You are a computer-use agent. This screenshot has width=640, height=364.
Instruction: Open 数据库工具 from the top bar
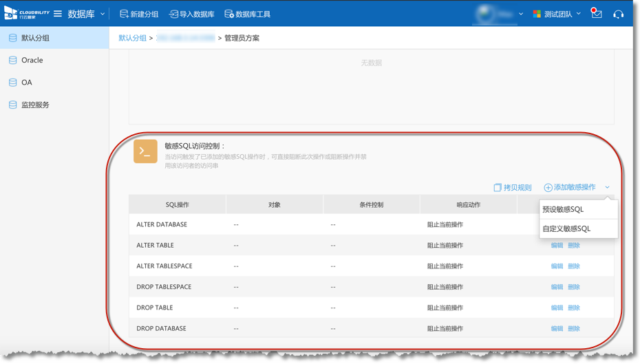pyautogui.click(x=248, y=14)
